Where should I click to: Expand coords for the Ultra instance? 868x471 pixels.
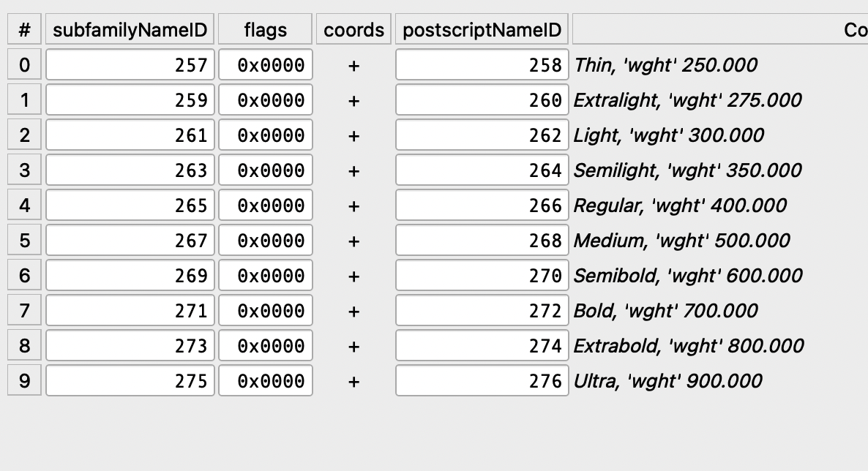(x=354, y=382)
